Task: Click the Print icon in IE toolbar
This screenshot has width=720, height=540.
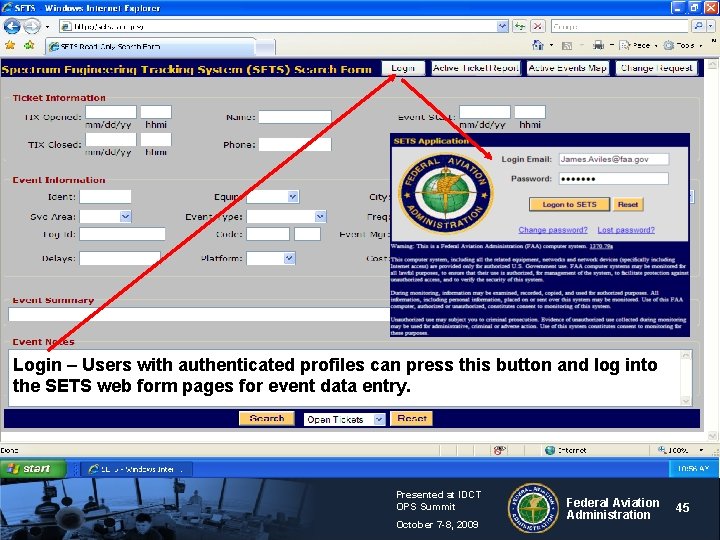Action: pyautogui.click(x=598, y=45)
